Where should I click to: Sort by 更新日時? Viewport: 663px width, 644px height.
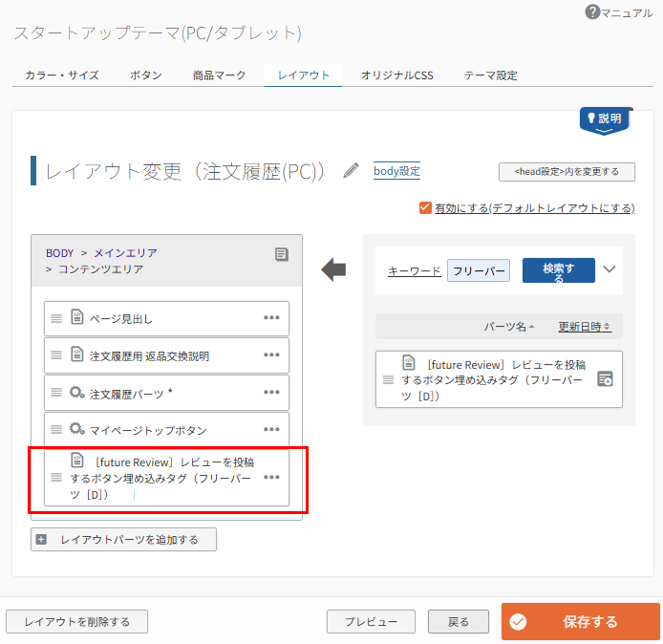click(585, 327)
